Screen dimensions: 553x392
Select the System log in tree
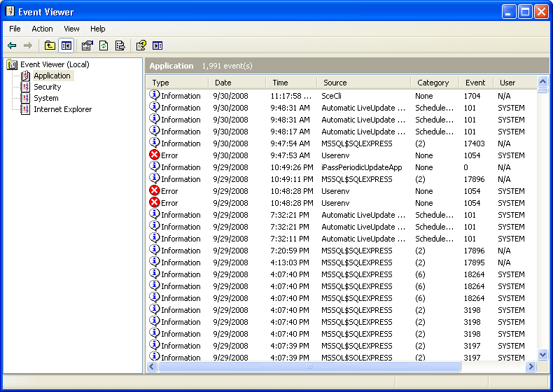pos(45,98)
